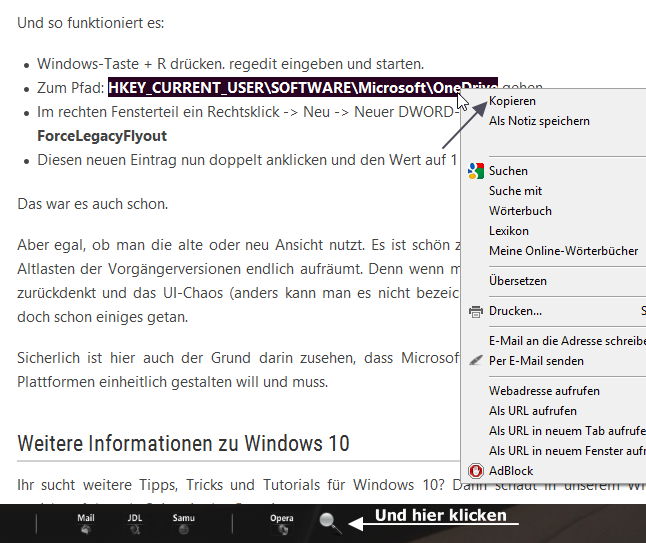
Task: Click the bold ForceLegacyFlyout text
Action: point(102,136)
